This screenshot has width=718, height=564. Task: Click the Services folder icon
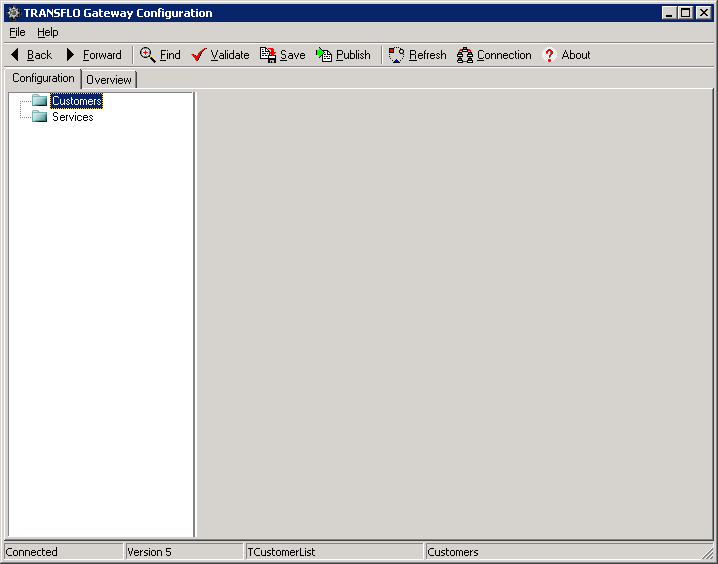[40, 117]
